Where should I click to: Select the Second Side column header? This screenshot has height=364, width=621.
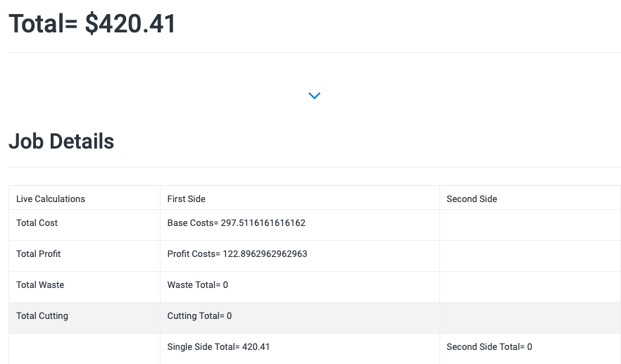pyautogui.click(x=530, y=198)
